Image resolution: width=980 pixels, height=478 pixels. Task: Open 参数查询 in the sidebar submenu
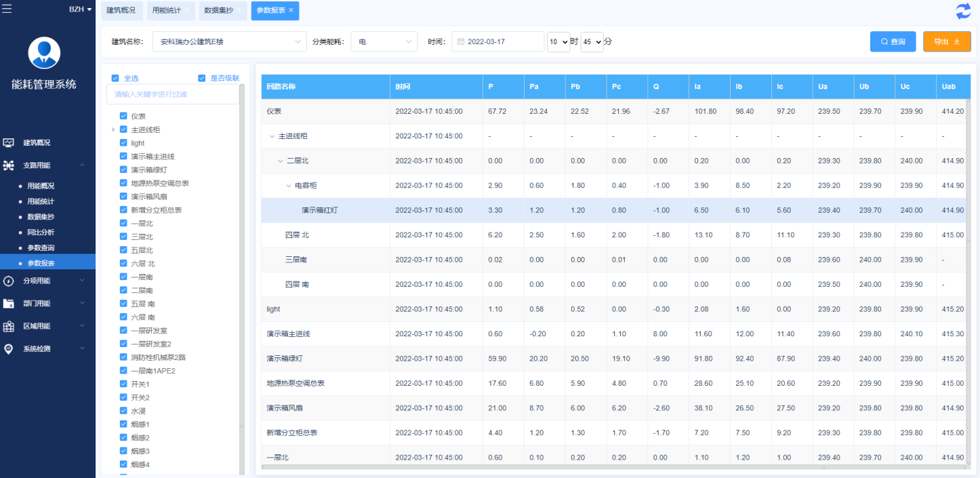click(41, 248)
